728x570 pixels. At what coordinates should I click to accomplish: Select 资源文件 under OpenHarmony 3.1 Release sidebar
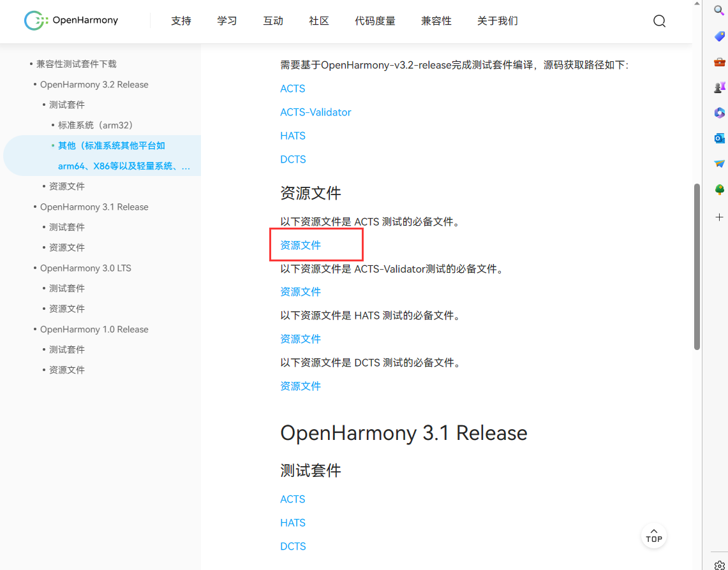click(x=67, y=247)
